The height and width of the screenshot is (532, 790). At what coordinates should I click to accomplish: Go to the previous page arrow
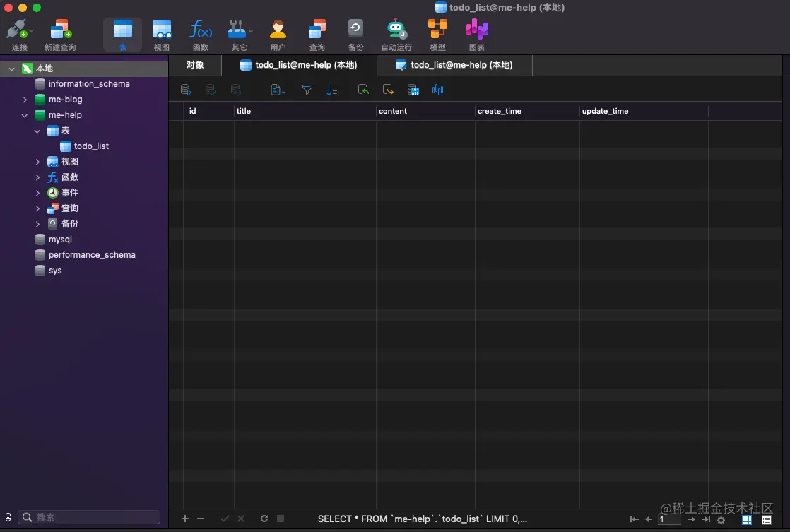coord(649,519)
